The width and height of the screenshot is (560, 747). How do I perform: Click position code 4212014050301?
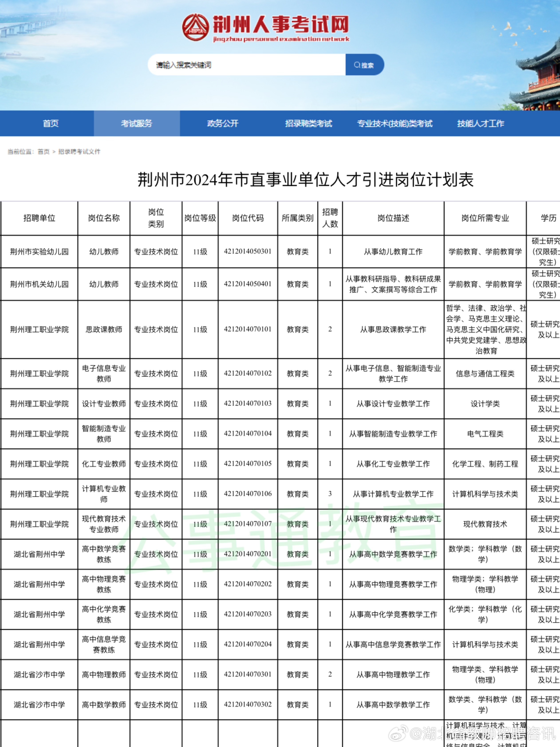(248, 252)
